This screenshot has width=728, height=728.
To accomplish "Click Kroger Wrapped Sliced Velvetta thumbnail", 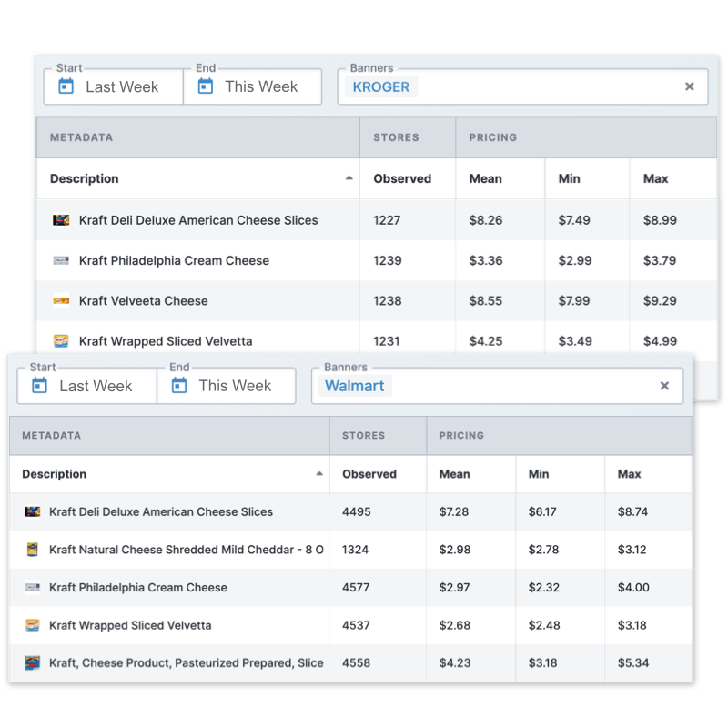I will tap(61, 341).
